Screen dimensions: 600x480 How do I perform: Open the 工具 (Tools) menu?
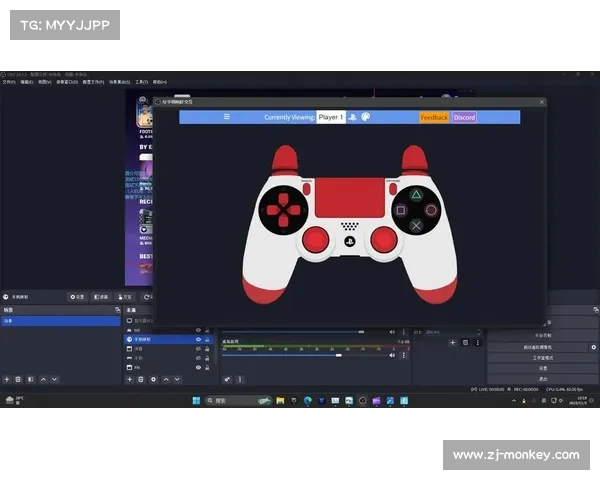point(142,82)
